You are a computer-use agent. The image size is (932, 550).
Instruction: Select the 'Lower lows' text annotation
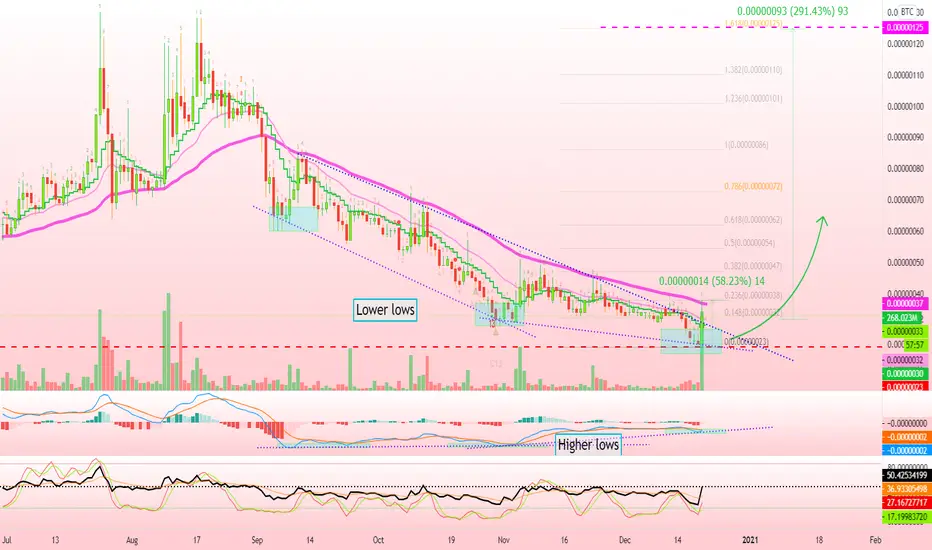pyautogui.click(x=385, y=310)
